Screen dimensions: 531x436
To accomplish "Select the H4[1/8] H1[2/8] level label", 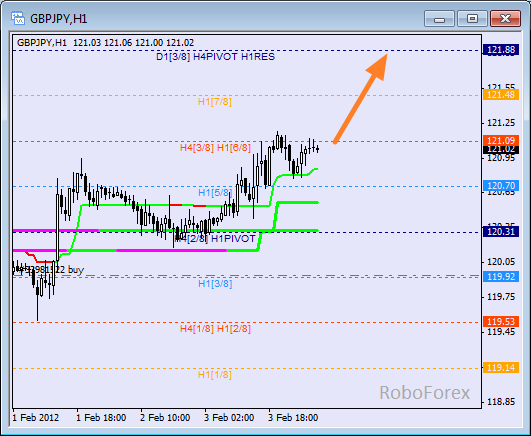I will pos(215,329).
